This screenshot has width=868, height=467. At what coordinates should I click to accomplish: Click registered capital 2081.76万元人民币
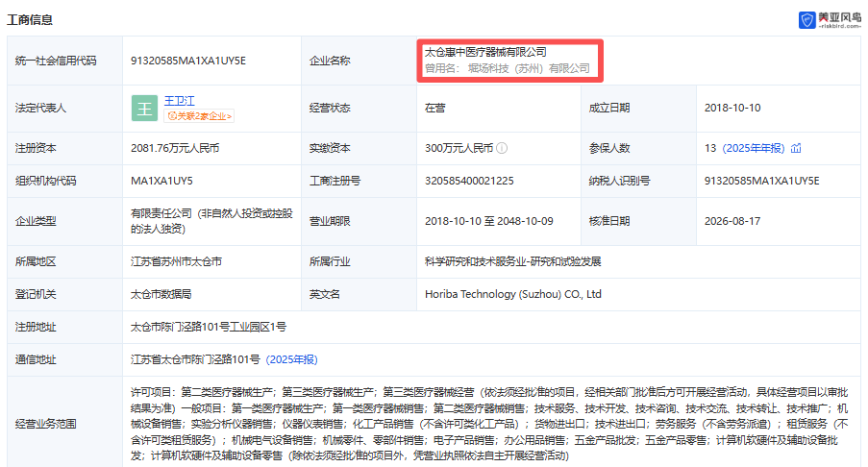point(175,148)
